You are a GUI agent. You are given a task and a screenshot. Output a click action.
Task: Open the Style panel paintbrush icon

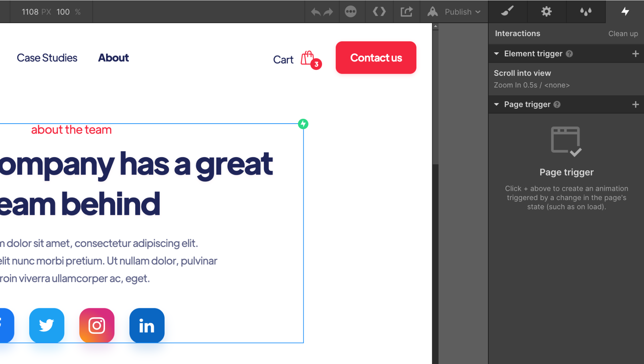(507, 11)
